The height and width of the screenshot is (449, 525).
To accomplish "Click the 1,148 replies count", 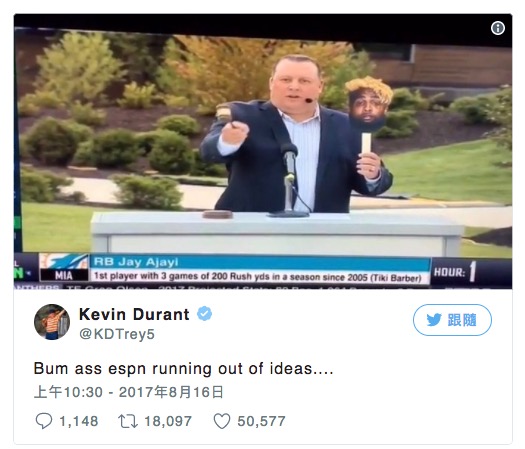I will click(79, 421).
